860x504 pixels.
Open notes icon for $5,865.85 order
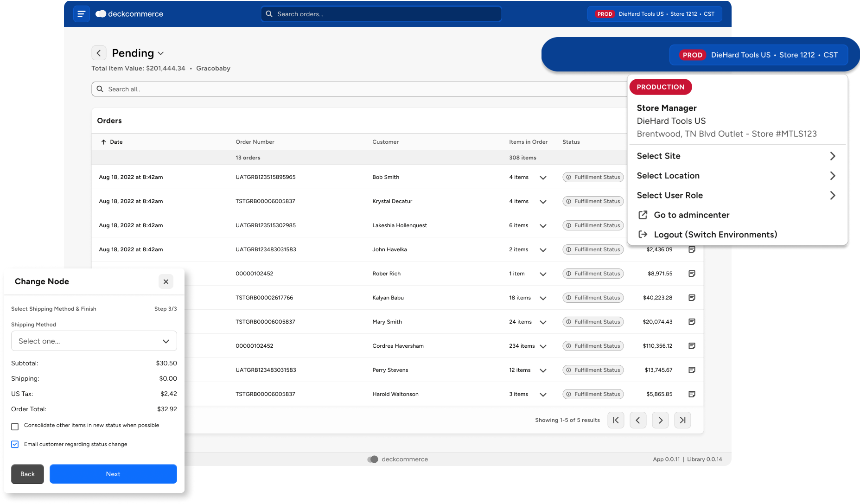click(x=692, y=394)
